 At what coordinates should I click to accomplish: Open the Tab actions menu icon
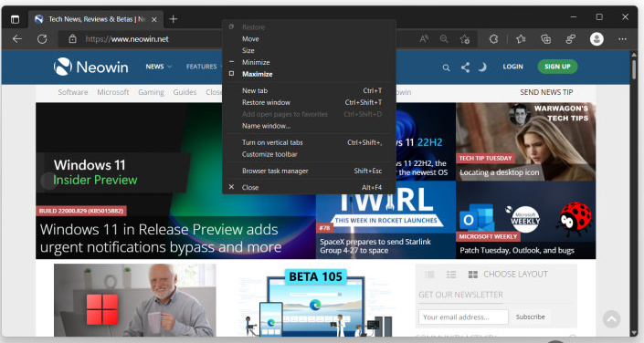coord(16,19)
